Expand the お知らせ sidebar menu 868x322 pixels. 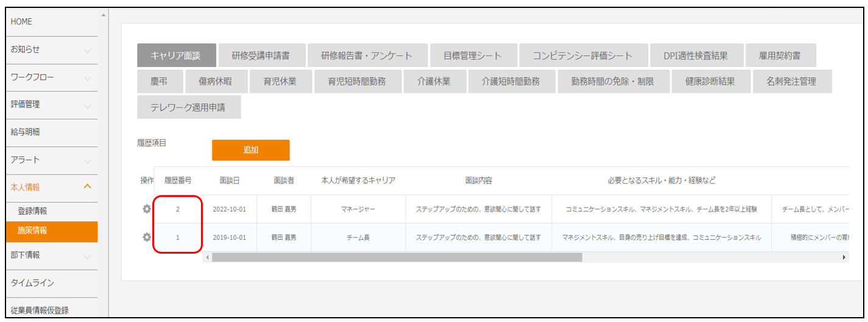click(x=87, y=50)
